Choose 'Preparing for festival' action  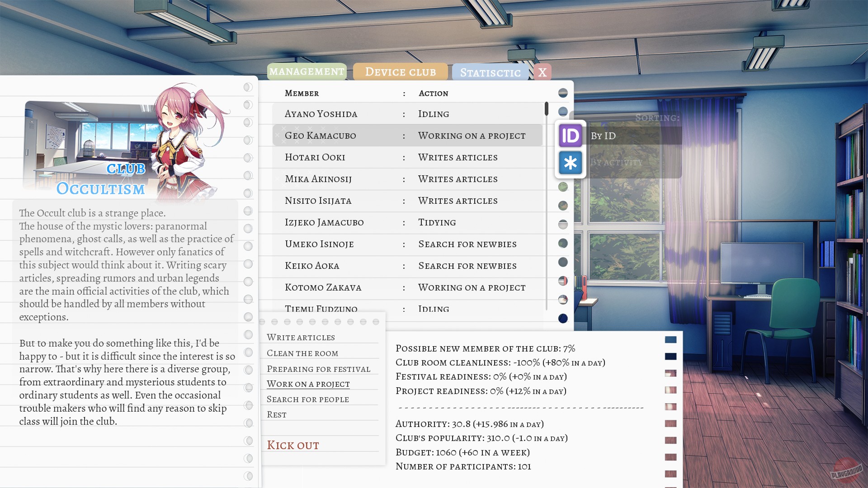[x=318, y=369]
